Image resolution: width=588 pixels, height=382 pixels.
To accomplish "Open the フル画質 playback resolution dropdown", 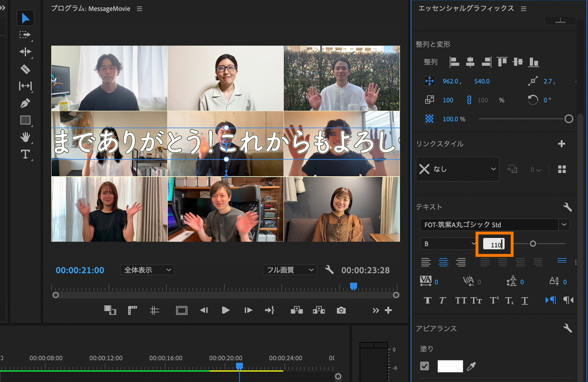I will coord(289,270).
